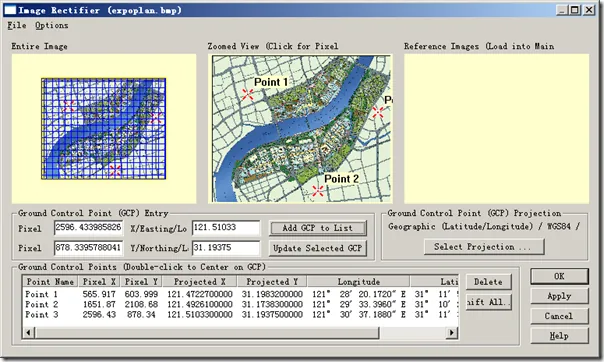Focus the X/Easting/Longitude input field

coord(226,228)
